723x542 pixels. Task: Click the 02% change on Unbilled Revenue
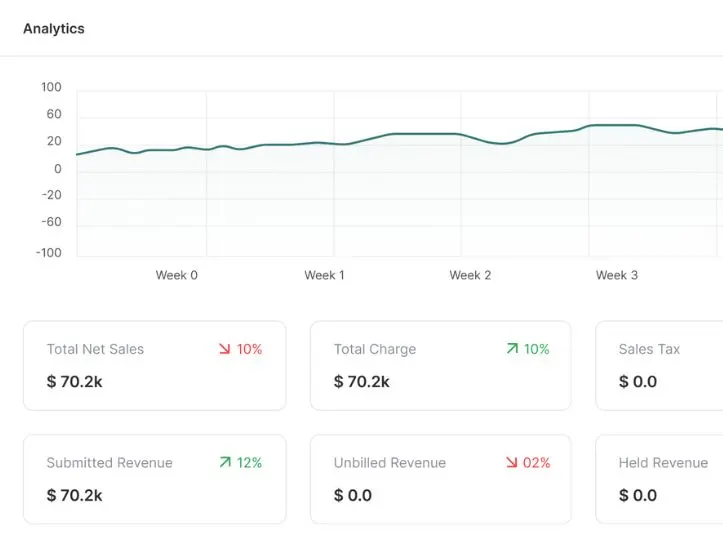tap(537, 462)
